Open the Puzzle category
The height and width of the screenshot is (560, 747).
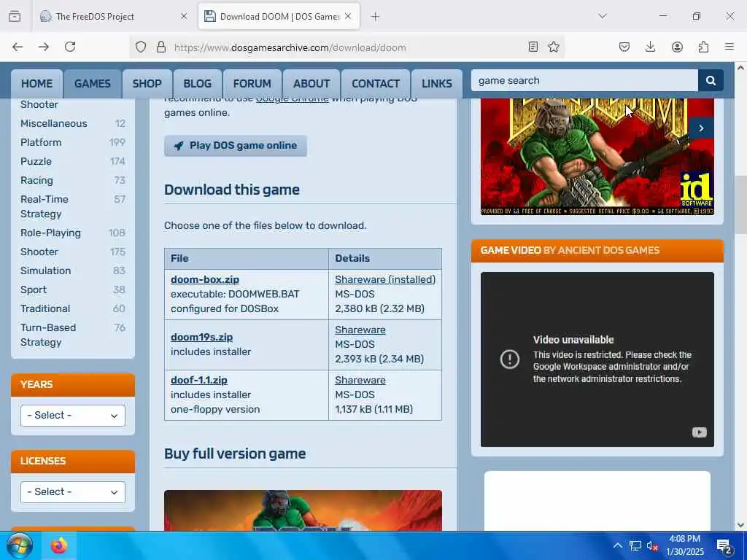(36, 161)
